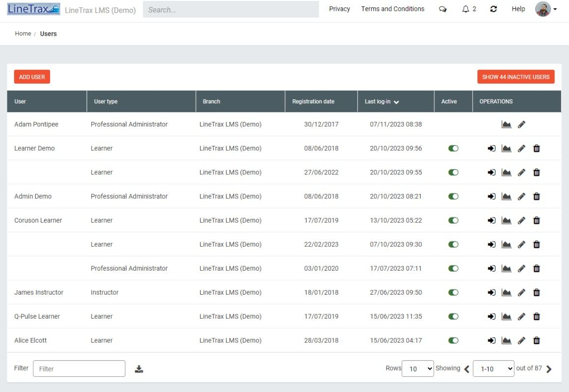
Task: Disable James Instructor's Active switch
Action: (453, 292)
